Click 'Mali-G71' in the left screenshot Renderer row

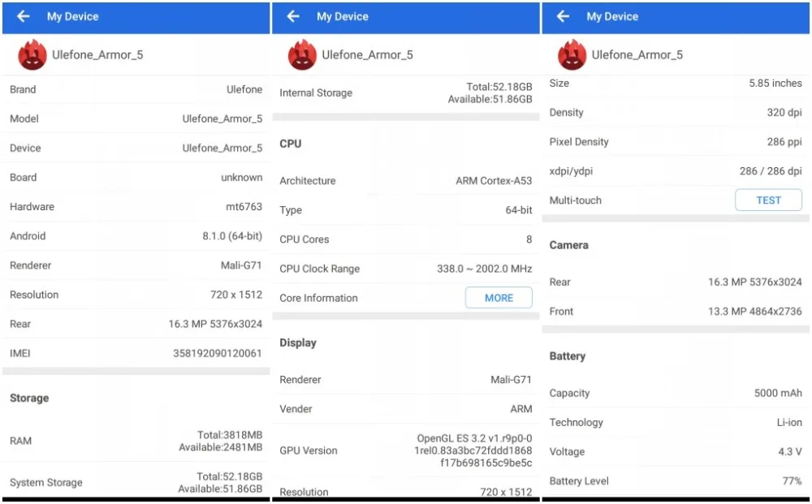pyautogui.click(x=241, y=265)
